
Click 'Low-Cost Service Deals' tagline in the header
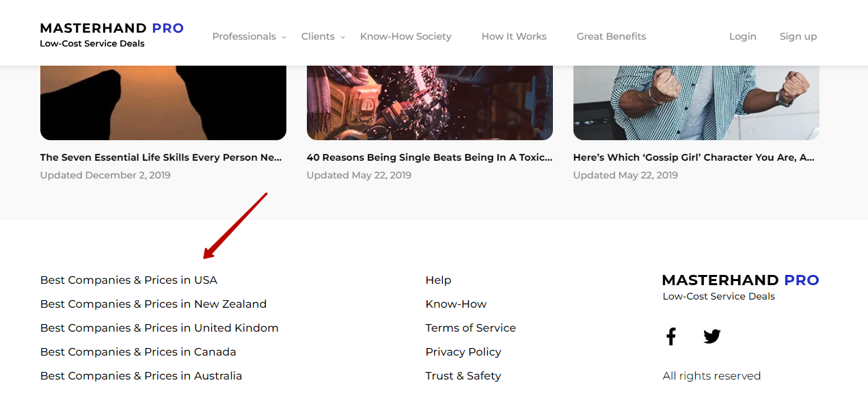(92, 44)
